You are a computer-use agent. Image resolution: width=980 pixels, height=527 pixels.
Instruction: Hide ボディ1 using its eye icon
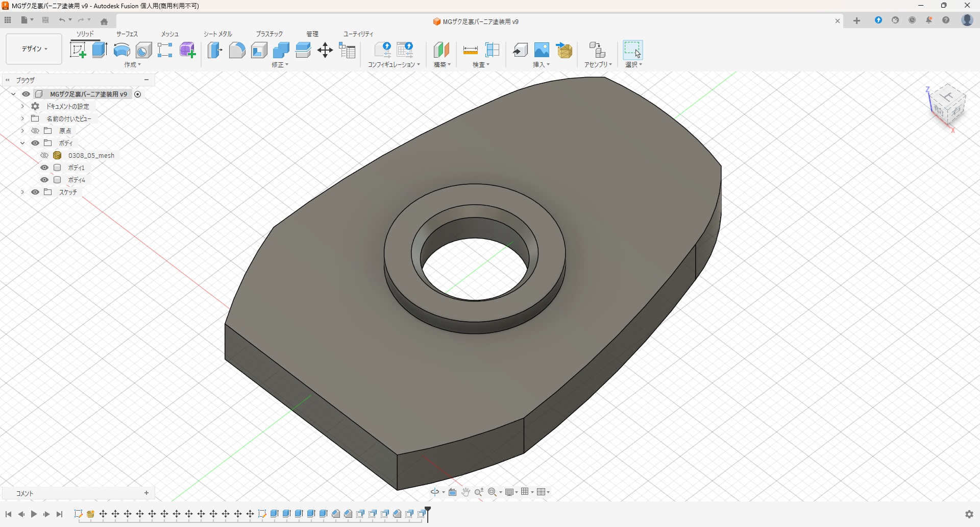44,167
